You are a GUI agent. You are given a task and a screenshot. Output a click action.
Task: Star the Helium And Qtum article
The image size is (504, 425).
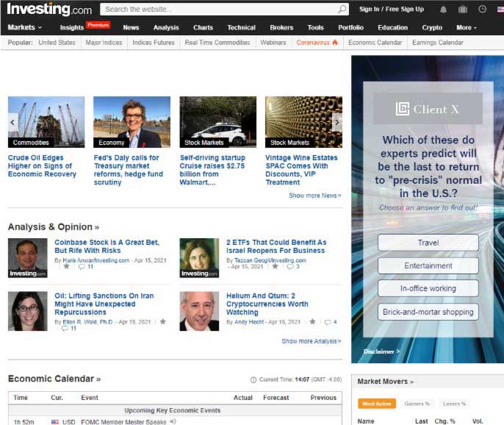pos(312,321)
